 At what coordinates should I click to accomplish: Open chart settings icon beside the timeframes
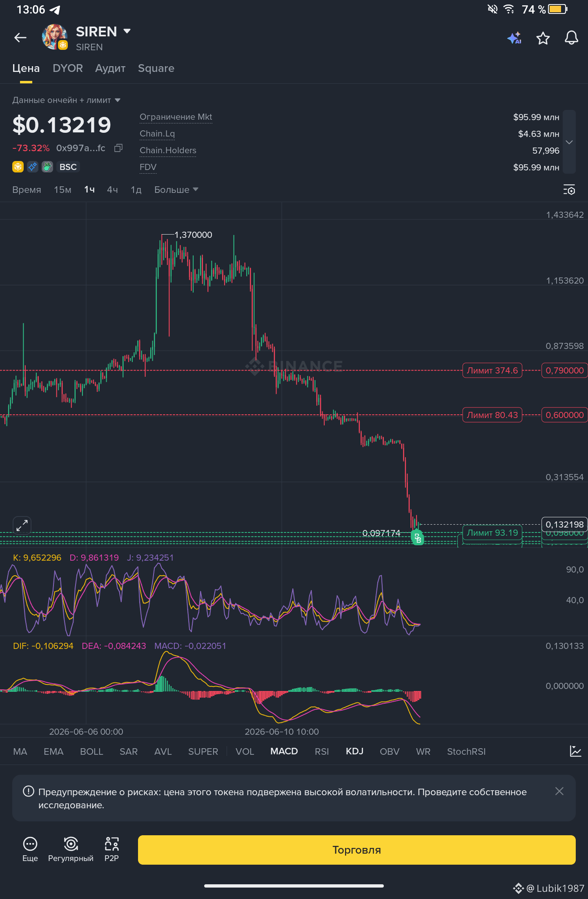tap(569, 190)
